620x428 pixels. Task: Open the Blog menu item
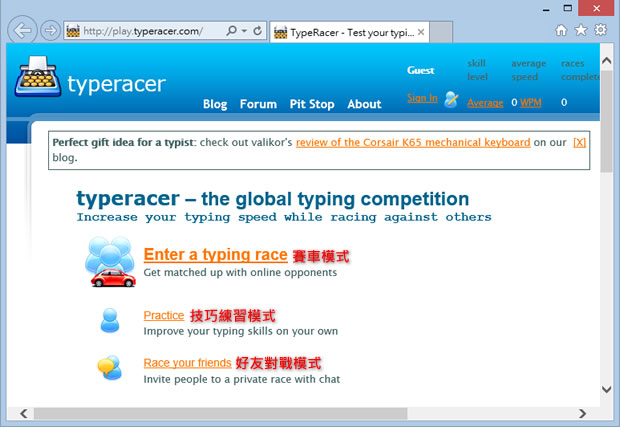(x=215, y=104)
